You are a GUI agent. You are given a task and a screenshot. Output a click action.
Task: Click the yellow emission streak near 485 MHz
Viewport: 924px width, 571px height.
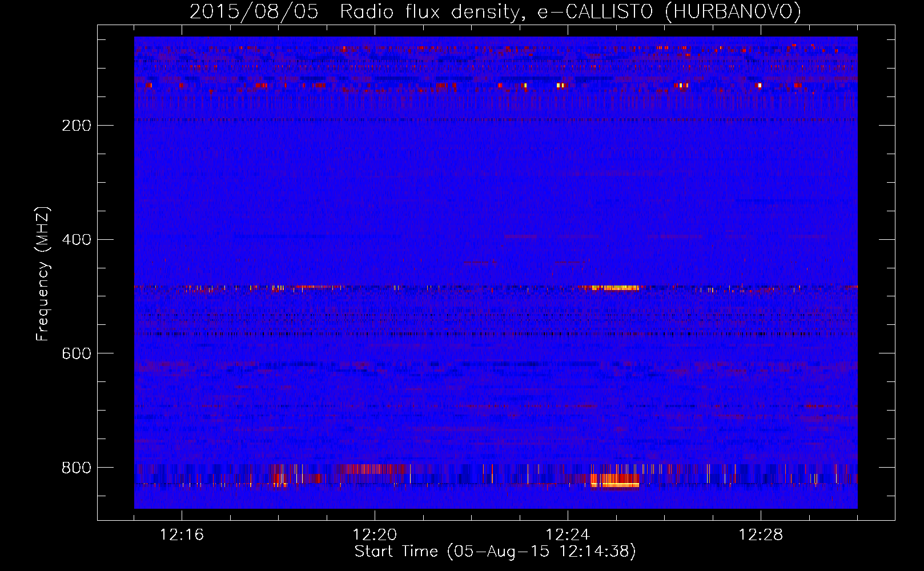pos(615,288)
